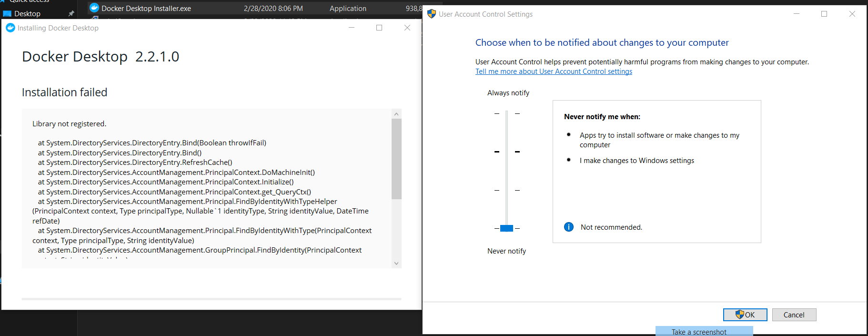
Task: Minimize the User Account Control Settings window
Action: tap(797, 14)
